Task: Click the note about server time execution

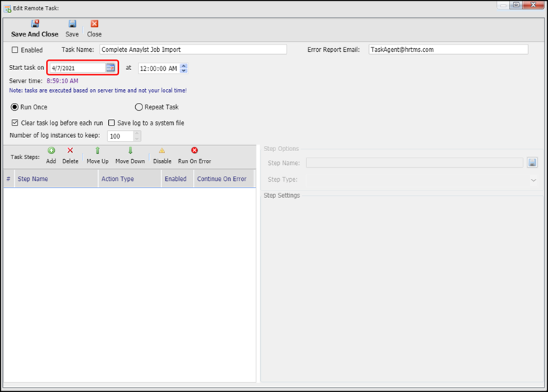Action: click(x=98, y=91)
